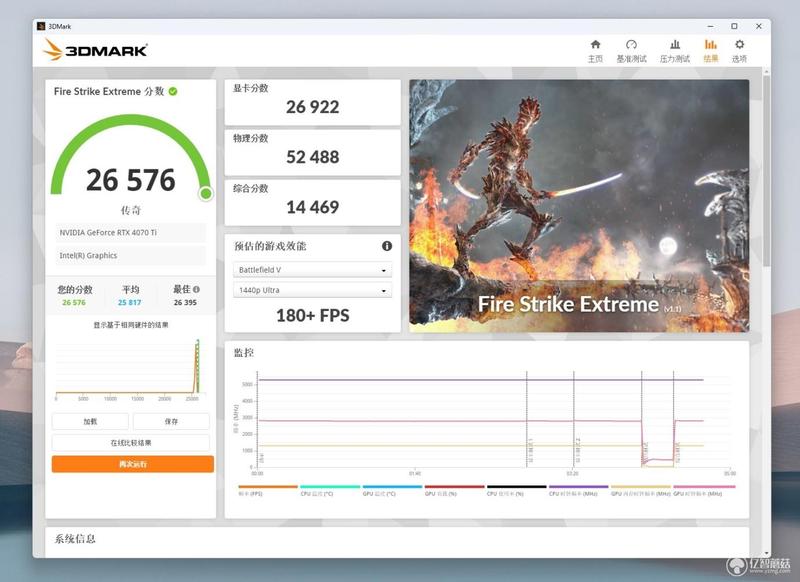Click the main 26 576 score number

coord(131,180)
